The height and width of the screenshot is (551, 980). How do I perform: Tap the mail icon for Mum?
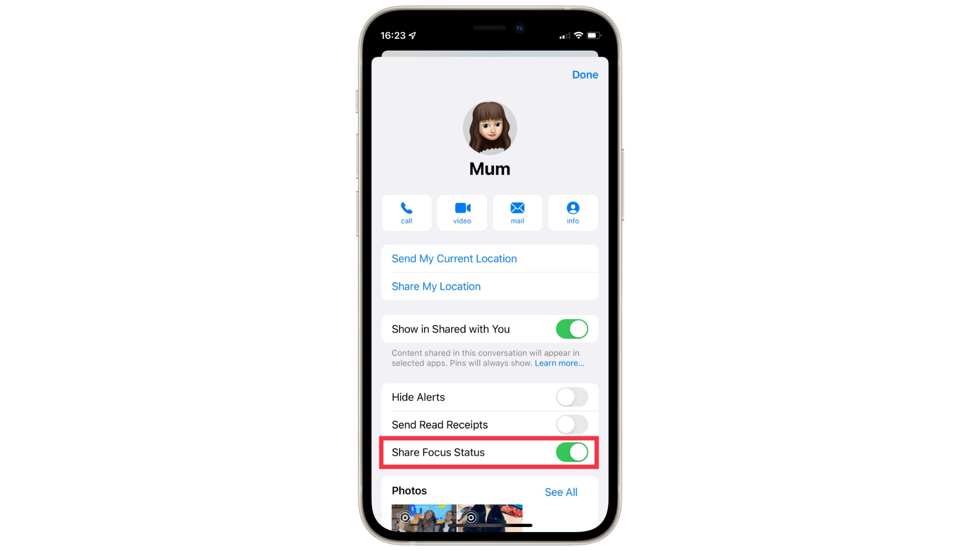click(517, 212)
